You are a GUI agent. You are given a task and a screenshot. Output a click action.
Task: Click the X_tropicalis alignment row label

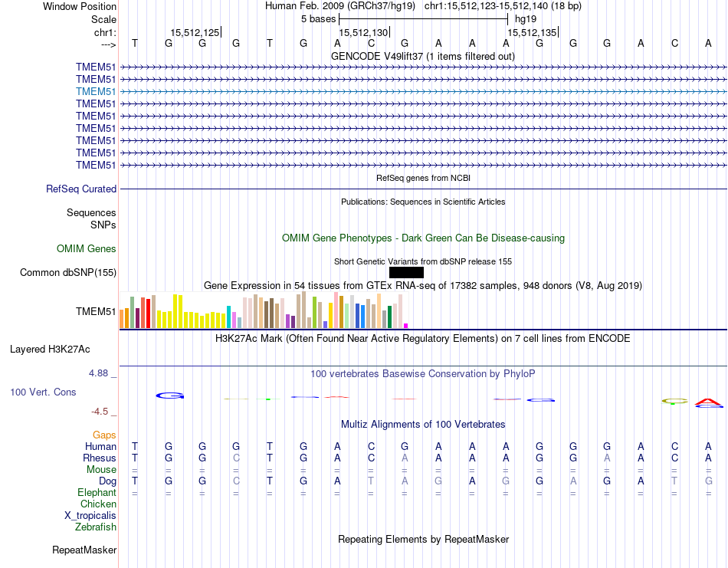[x=90, y=516]
